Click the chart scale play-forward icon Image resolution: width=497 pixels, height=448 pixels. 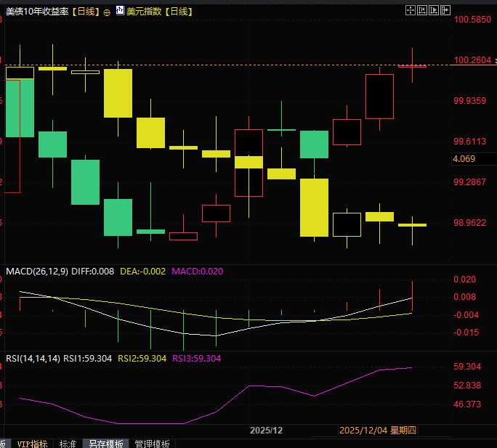tap(434, 10)
